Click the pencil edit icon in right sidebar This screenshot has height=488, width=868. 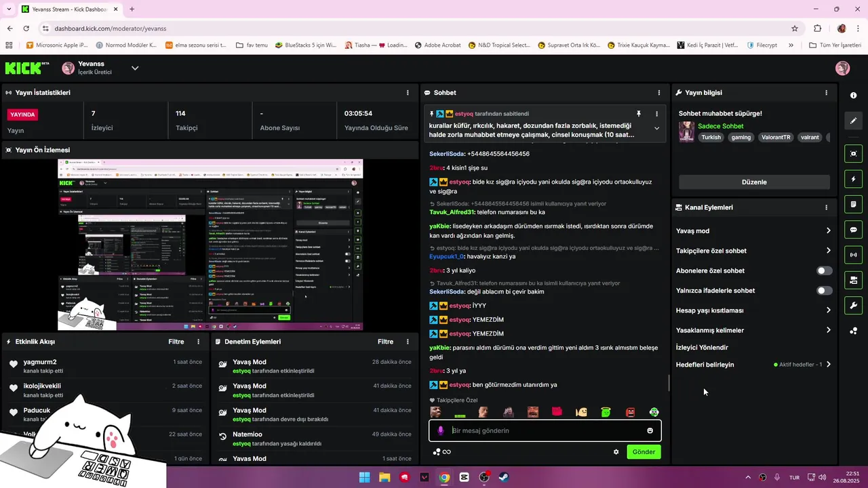click(x=853, y=121)
